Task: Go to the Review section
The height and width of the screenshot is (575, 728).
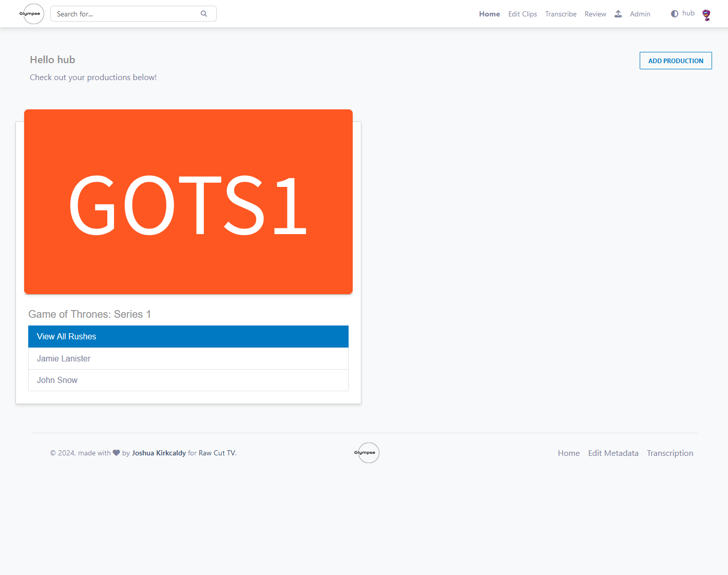Action: coord(595,14)
